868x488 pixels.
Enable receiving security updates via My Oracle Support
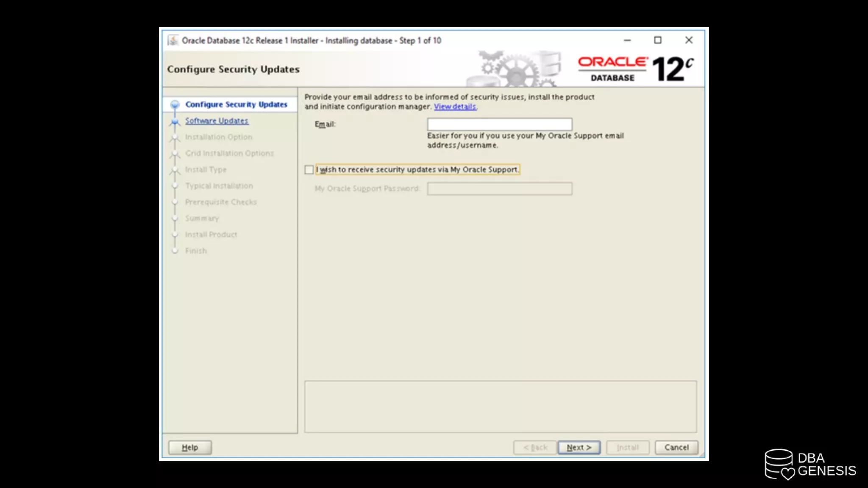[x=309, y=170]
